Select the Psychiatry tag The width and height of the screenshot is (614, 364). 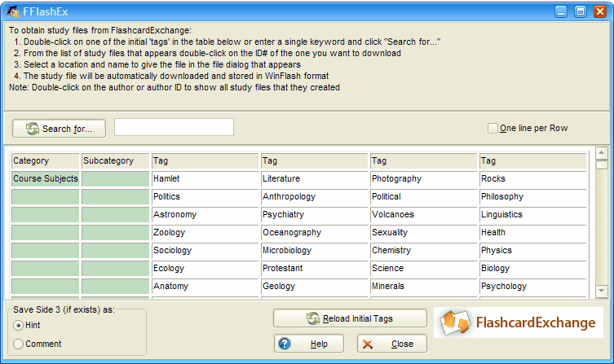(x=315, y=215)
